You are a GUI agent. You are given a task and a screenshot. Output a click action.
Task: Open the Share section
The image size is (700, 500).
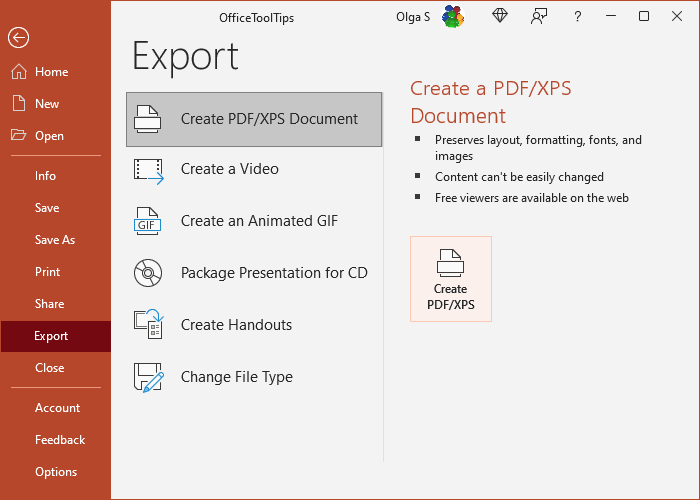click(56, 304)
